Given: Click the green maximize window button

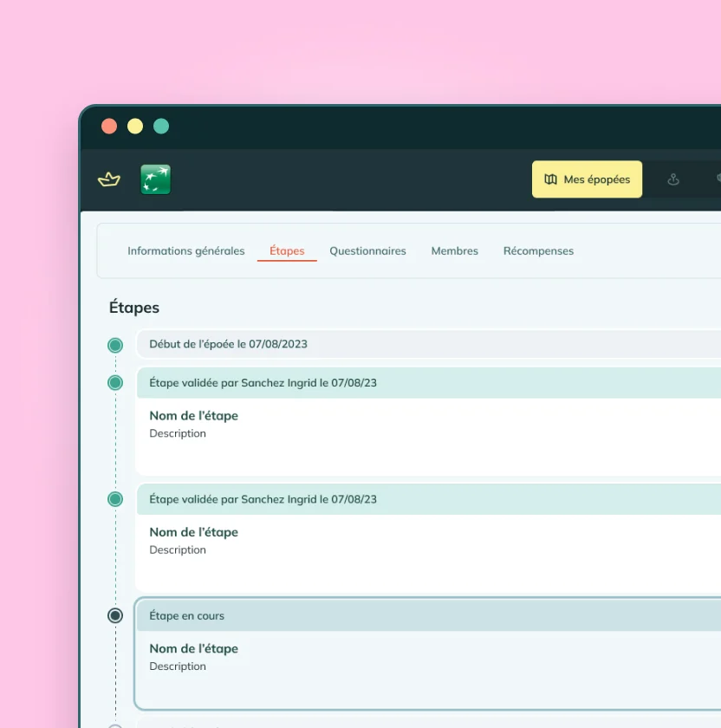Looking at the screenshot, I should point(161,127).
